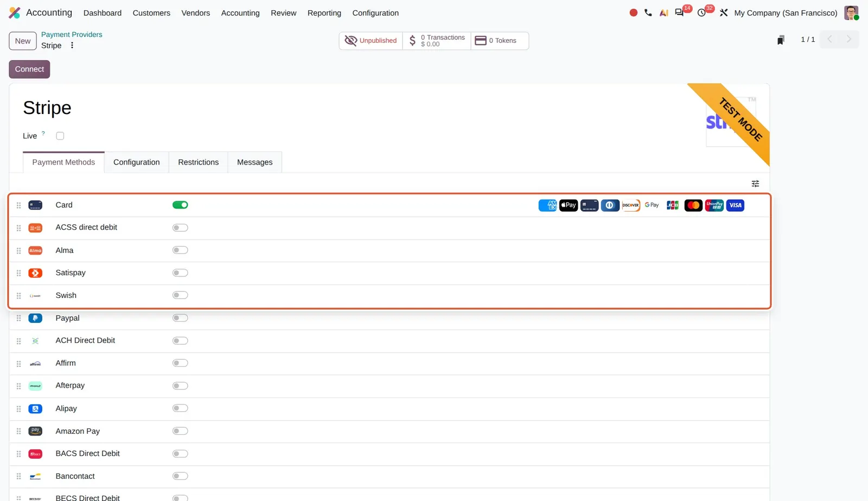
Task: Enable the Paypal toggle
Action: [x=180, y=318]
